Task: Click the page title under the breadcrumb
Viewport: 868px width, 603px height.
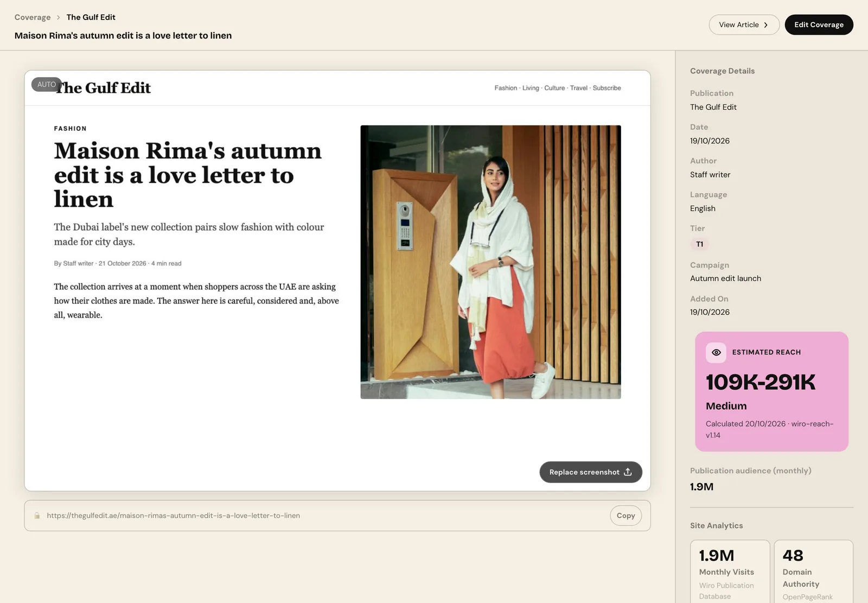Action: [x=123, y=36]
